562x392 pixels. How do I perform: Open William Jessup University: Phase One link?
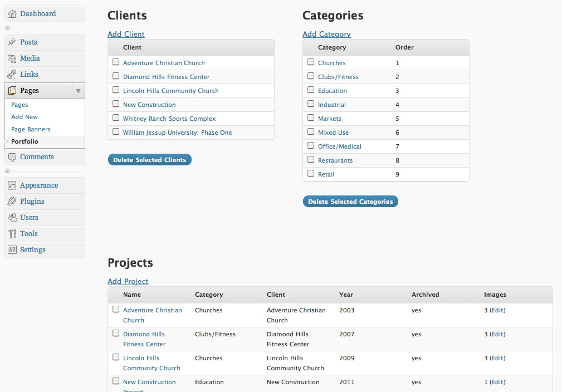(x=178, y=133)
